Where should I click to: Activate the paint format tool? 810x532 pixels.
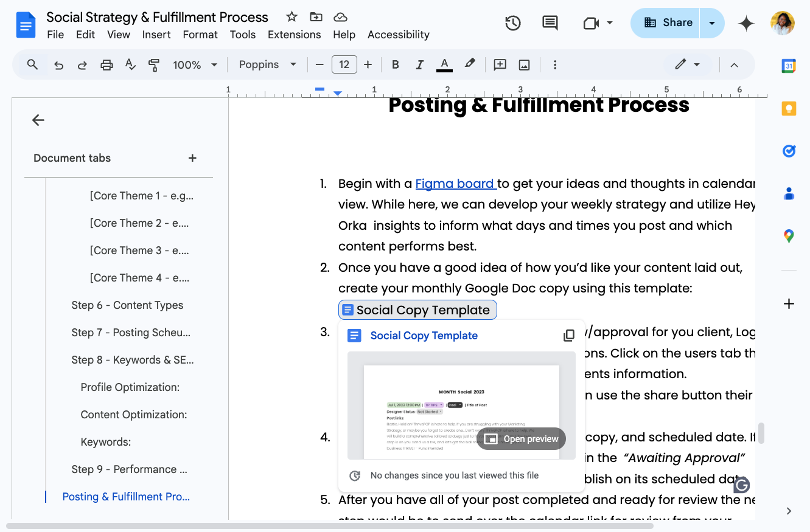(154, 64)
